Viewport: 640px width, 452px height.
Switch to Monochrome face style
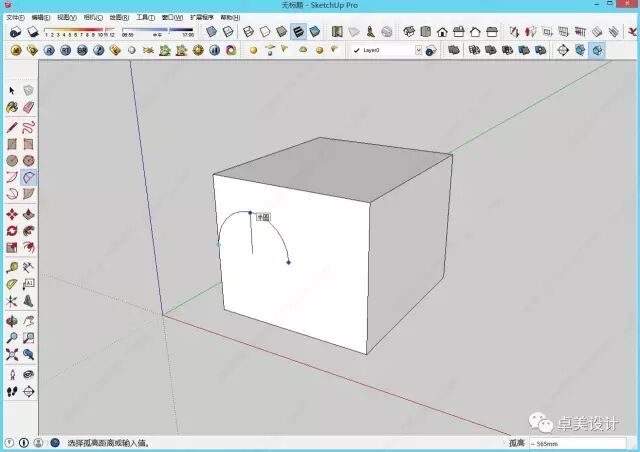[315, 31]
